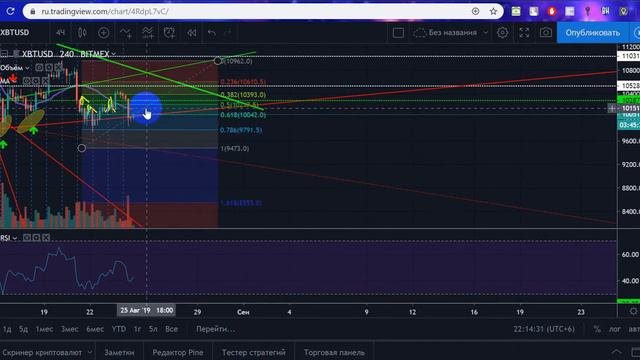Toggle fullscreen mode icon
Image resolution: width=640 pixels, height=360 pixels.
[x=524, y=33]
